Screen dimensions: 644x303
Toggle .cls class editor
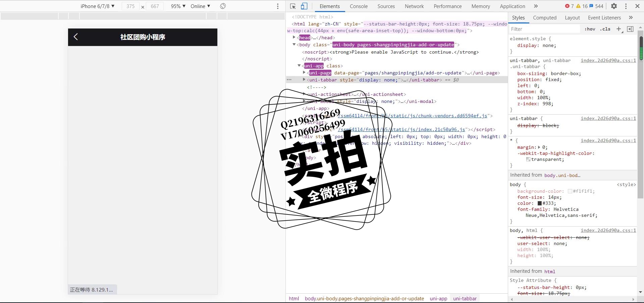pyautogui.click(x=605, y=29)
